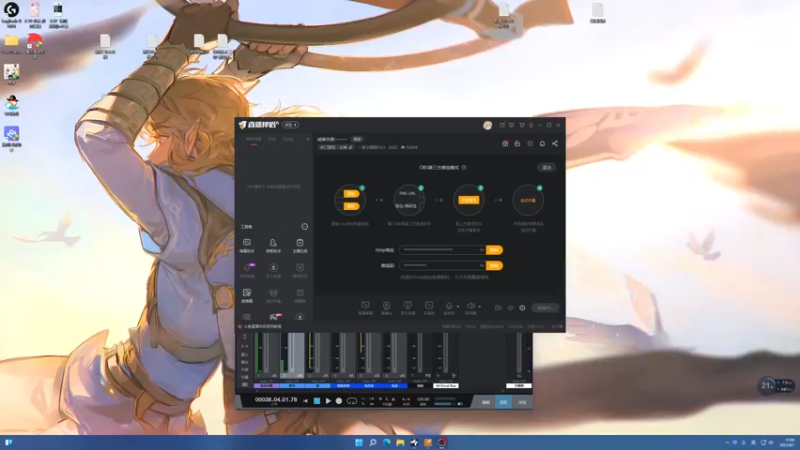Copy the rtmp address with orange button
The image size is (800, 450).
(x=494, y=250)
